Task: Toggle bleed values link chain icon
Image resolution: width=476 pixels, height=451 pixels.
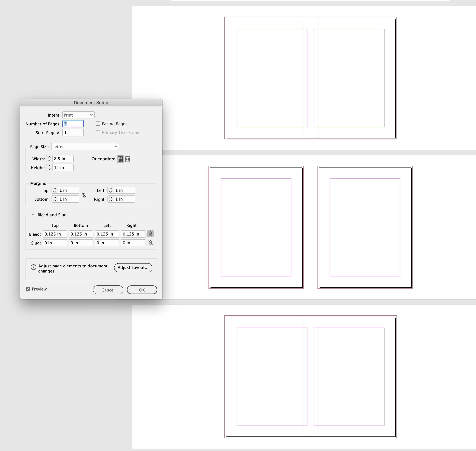Action: 150,234
